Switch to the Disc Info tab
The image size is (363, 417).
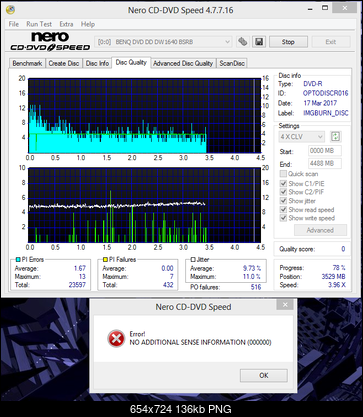[97, 63]
